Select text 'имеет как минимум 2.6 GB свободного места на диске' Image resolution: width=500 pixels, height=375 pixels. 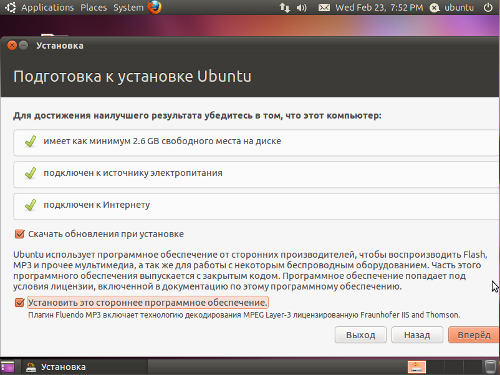162,141
